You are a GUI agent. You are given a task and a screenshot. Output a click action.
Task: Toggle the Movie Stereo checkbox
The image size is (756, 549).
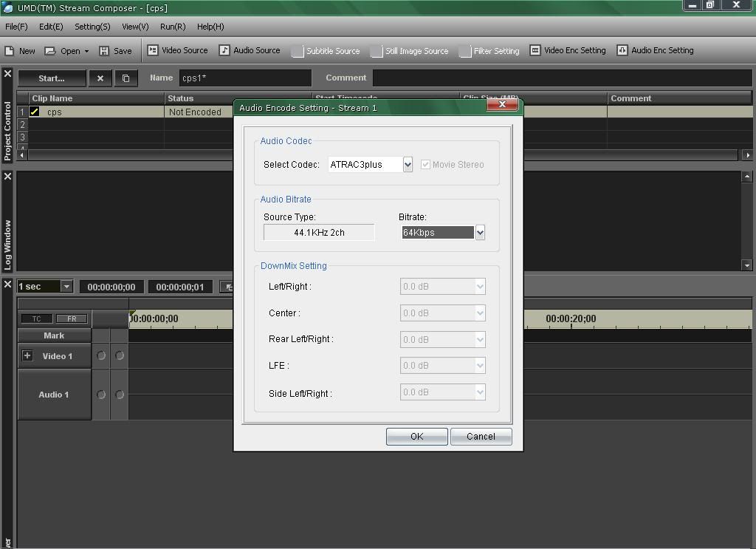[x=425, y=165]
